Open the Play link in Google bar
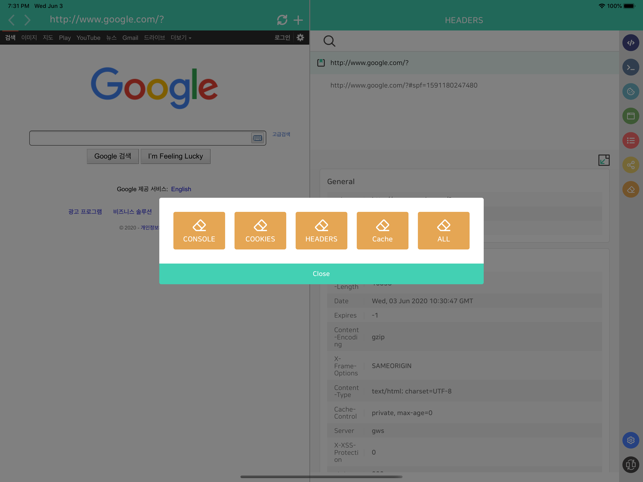Viewport: 643px width, 482px height. (x=65, y=37)
